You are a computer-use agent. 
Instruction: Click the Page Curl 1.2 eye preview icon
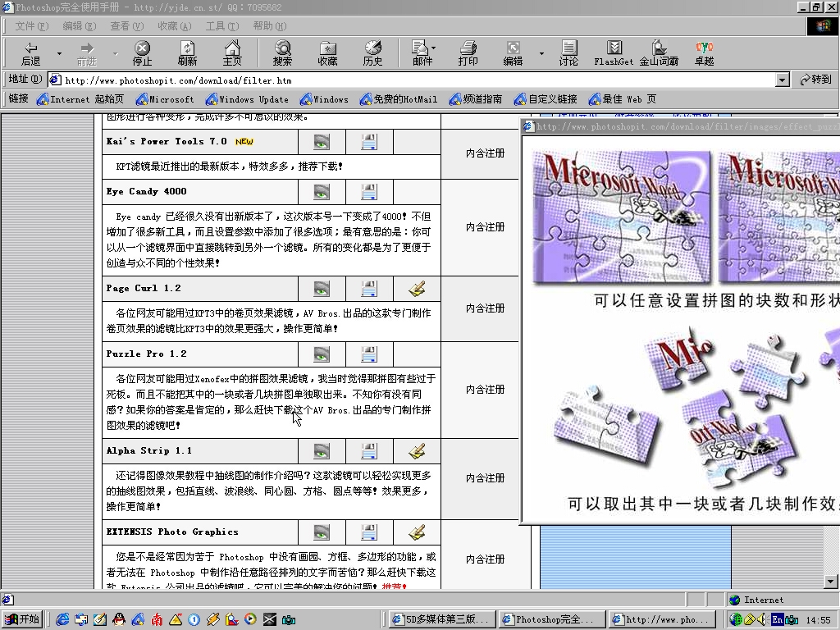pyautogui.click(x=322, y=289)
